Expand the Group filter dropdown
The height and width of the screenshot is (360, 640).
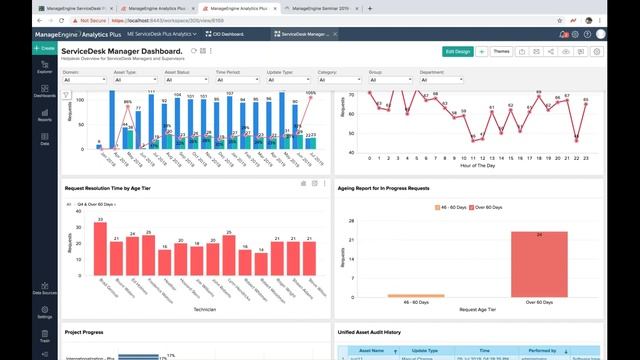point(390,80)
